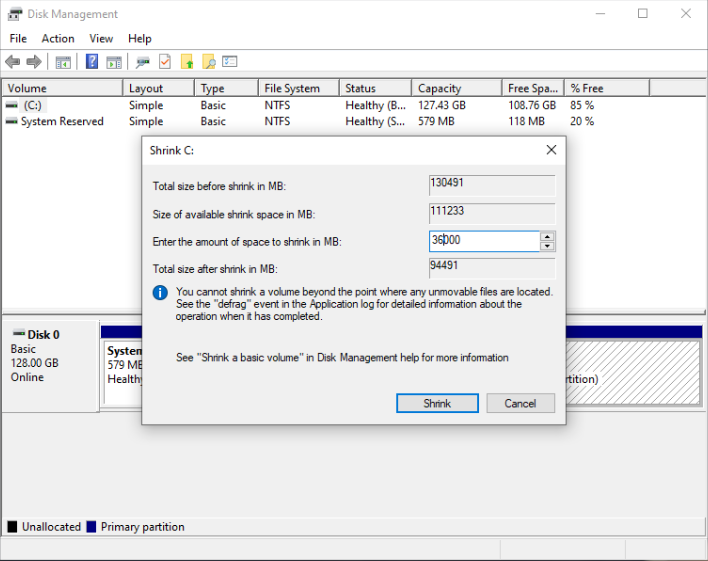Viewport: 708px width, 561px height.
Task: Sort by the Free Space column header
Action: coord(533,88)
